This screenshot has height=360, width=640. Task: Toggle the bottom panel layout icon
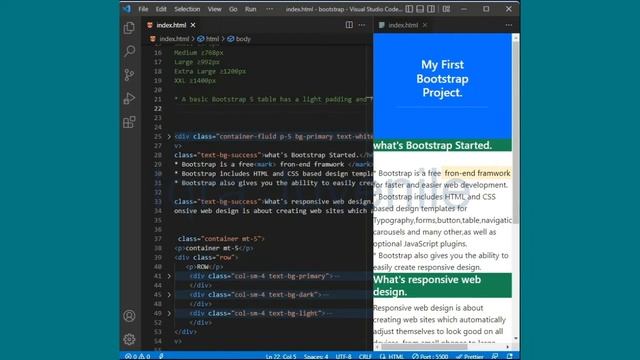tap(420, 9)
